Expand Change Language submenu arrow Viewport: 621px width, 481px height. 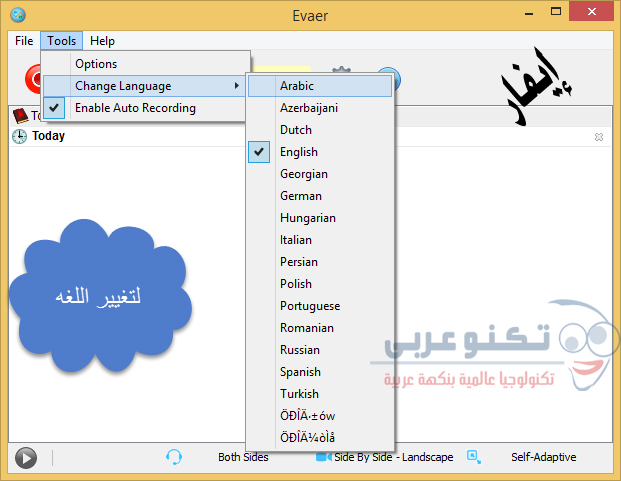(x=236, y=86)
